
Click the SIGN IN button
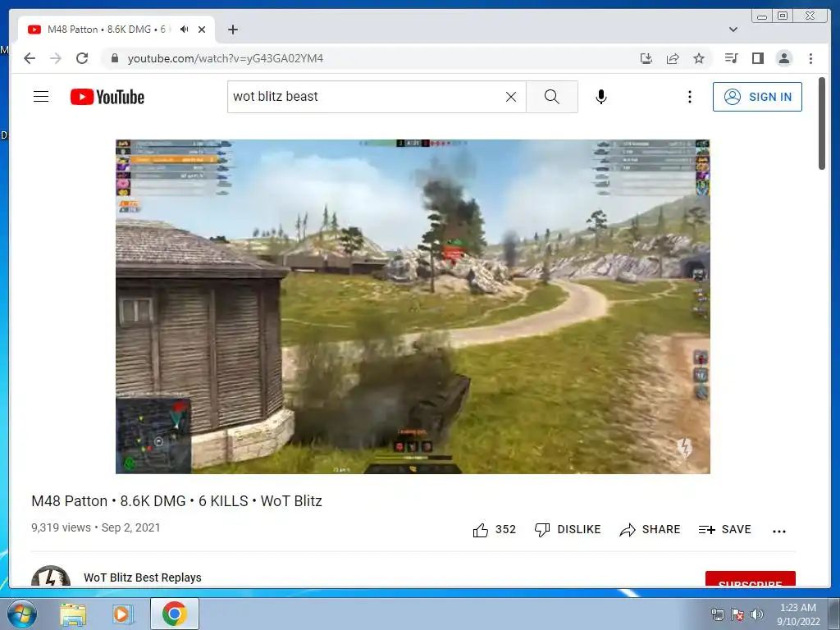point(757,97)
